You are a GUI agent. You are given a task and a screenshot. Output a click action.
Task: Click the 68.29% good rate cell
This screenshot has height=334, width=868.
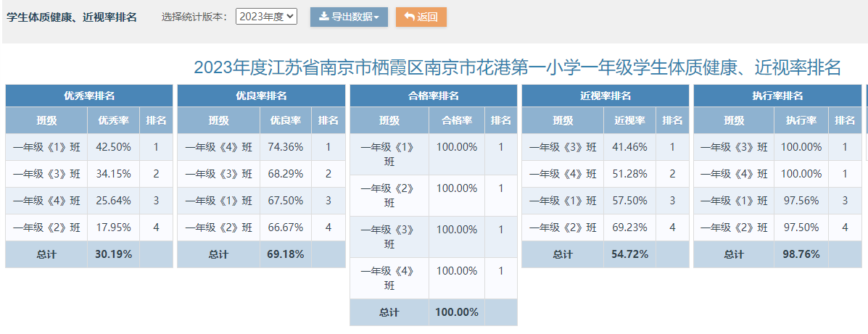pos(286,174)
